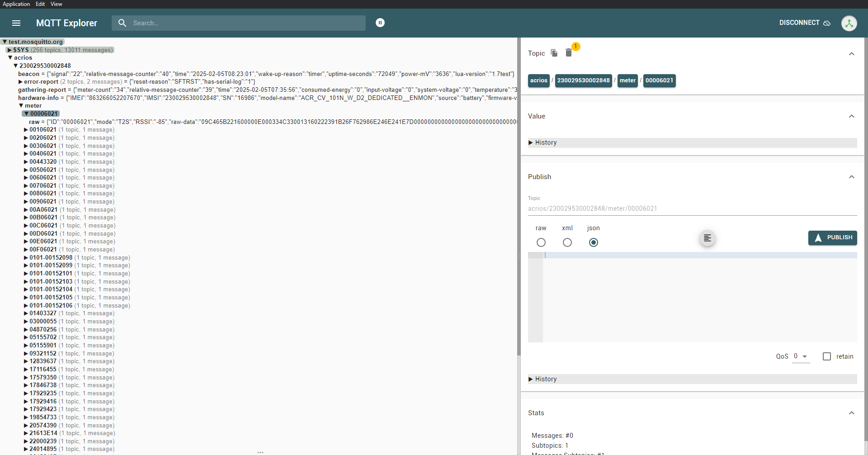This screenshot has width=868, height=455.
Task: Copy the topic to clipboard
Action: click(554, 53)
